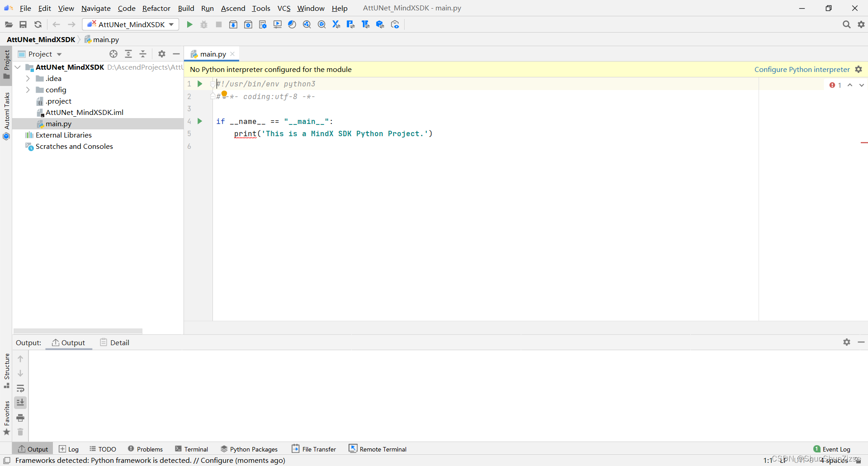
Task: Open the Event Log
Action: click(832, 449)
